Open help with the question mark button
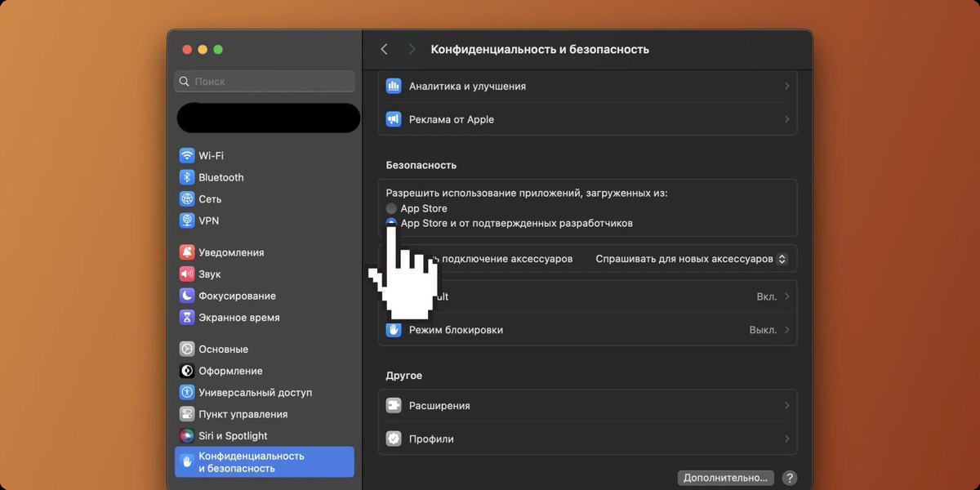Viewport: 980px width, 490px height. pyautogui.click(x=789, y=479)
